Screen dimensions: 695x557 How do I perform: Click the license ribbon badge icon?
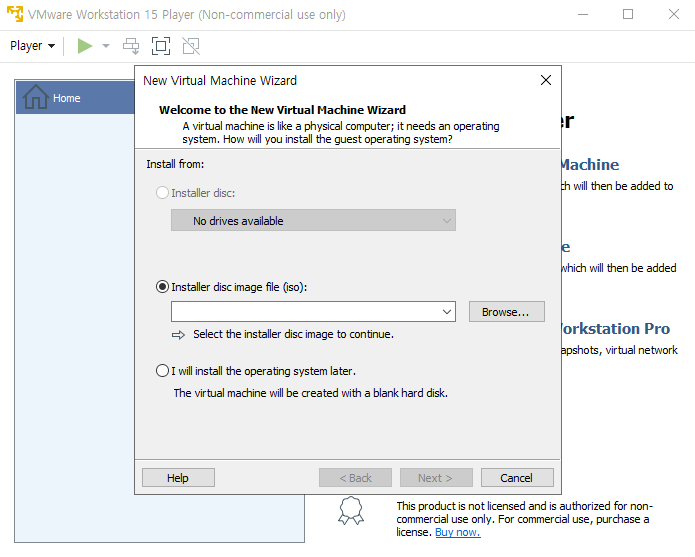(351, 510)
